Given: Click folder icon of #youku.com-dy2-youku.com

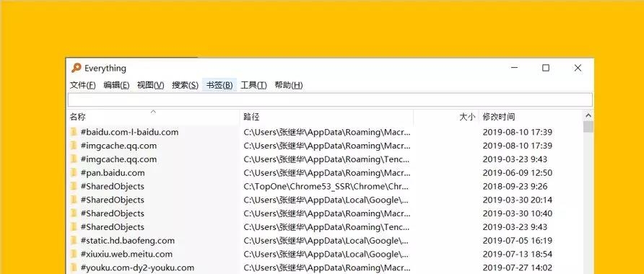Looking at the screenshot, I should 74,268.
